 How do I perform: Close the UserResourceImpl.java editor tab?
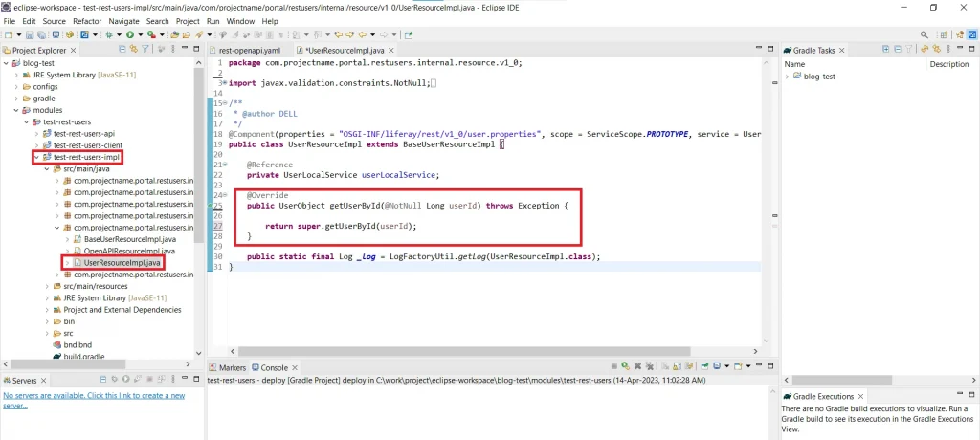click(391, 51)
